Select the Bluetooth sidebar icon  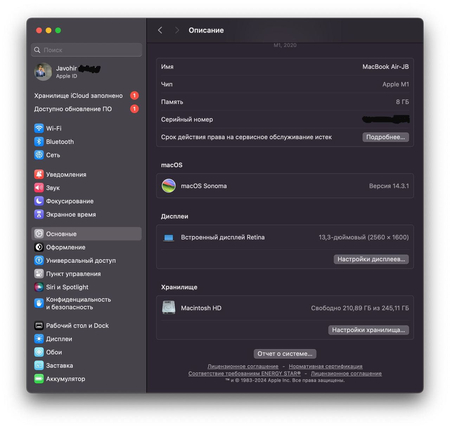click(x=39, y=142)
